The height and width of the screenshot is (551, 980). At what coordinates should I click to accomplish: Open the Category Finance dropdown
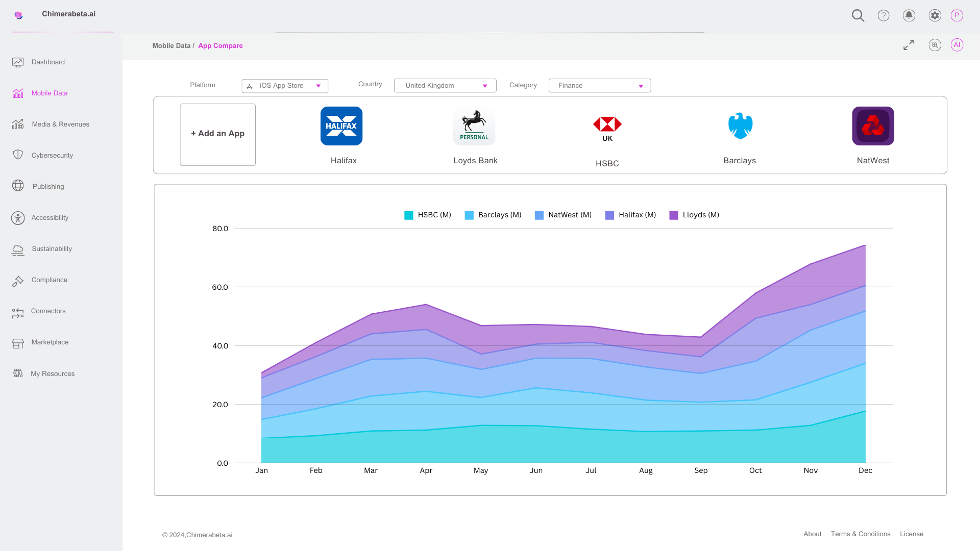pos(600,86)
